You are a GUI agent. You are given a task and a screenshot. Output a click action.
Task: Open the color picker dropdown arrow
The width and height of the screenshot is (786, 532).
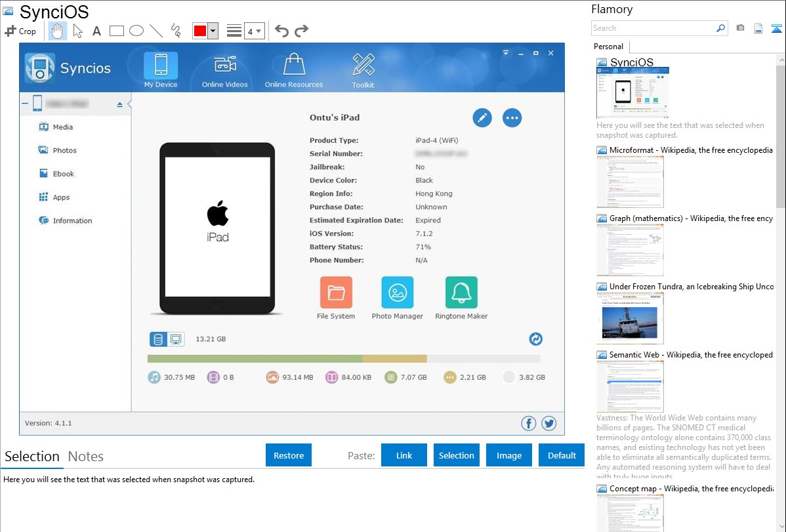213,31
